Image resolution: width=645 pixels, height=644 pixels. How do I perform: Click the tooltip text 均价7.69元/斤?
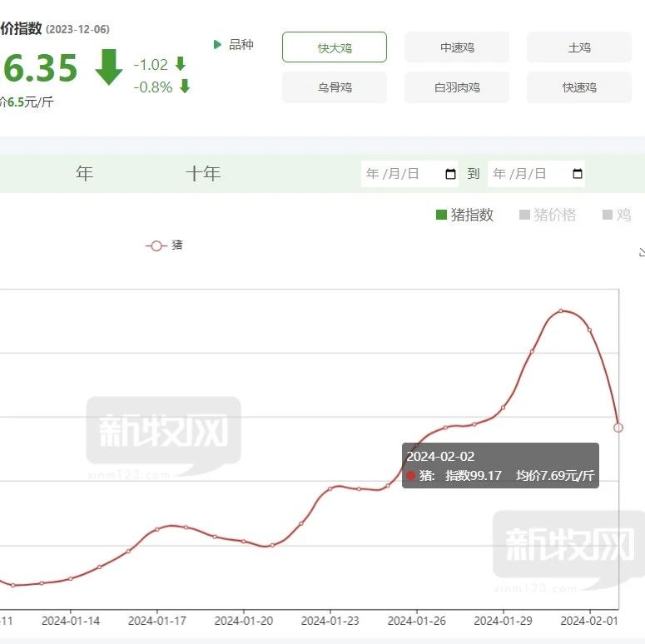tap(555, 476)
